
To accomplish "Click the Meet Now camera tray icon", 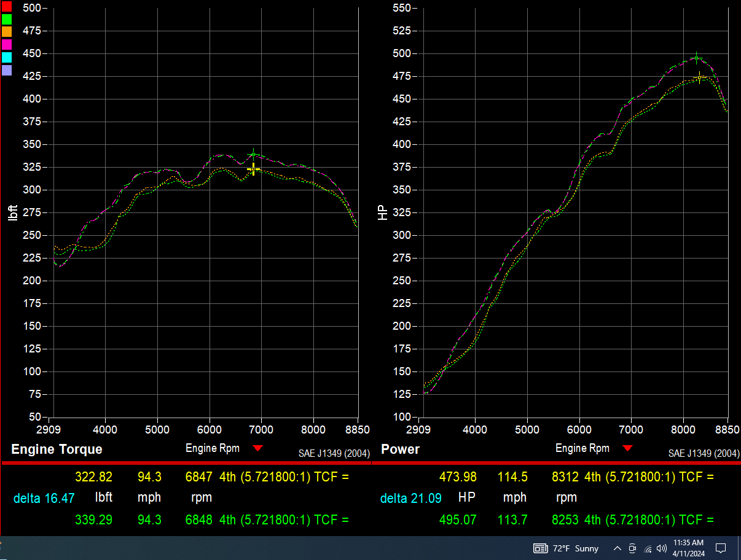I will point(632,548).
